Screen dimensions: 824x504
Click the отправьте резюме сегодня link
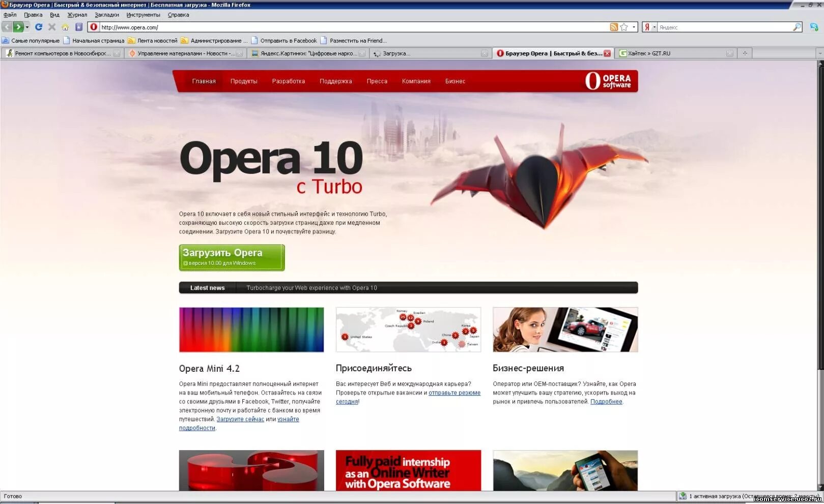454,393
